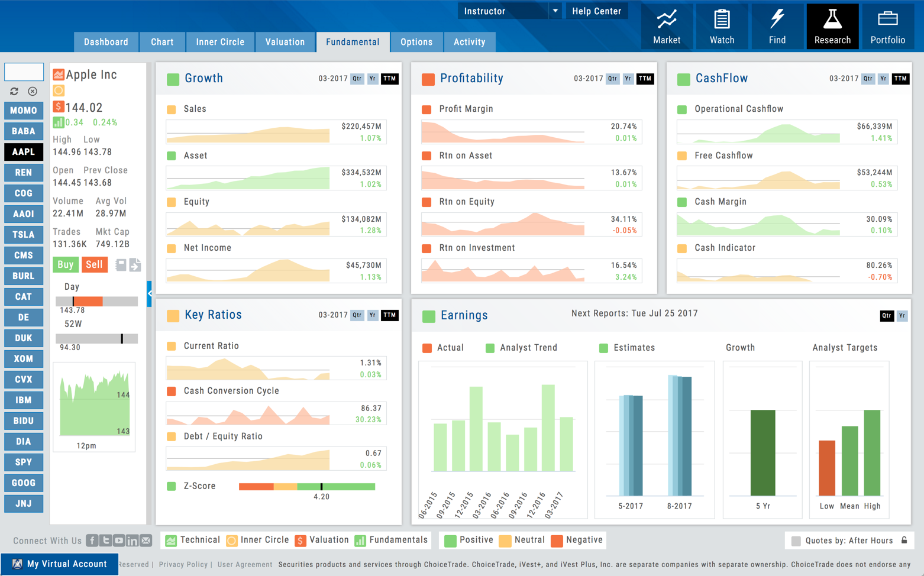Screen dimensions: 924x576
Task: Open the Valuation tab
Action: [285, 42]
